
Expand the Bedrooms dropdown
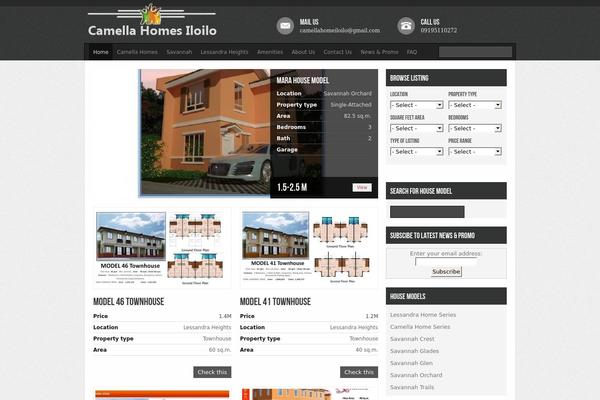475,128
